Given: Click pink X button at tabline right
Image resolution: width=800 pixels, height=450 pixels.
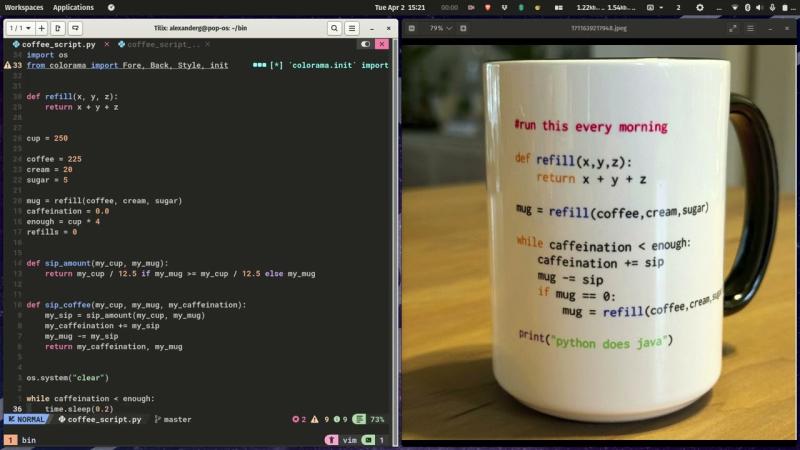Looking at the screenshot, I should (382, 44).
